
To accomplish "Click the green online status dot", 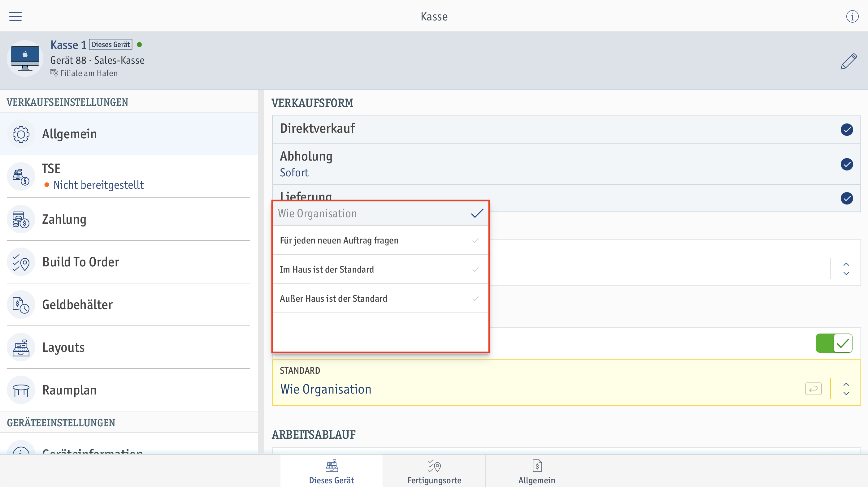I will (x=140, y=45).
